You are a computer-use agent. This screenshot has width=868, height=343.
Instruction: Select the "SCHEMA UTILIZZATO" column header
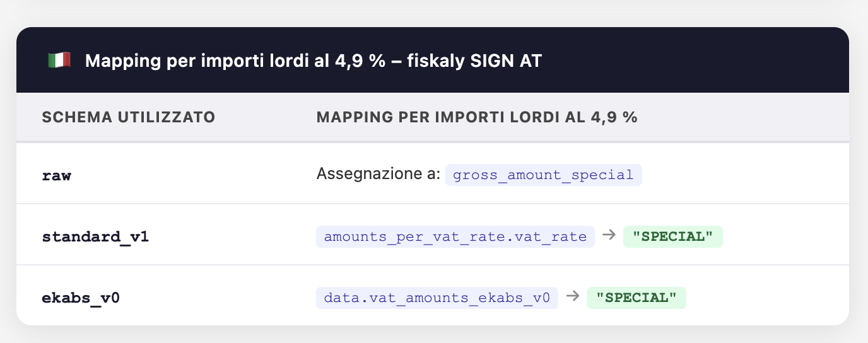[x=128, y=117]
